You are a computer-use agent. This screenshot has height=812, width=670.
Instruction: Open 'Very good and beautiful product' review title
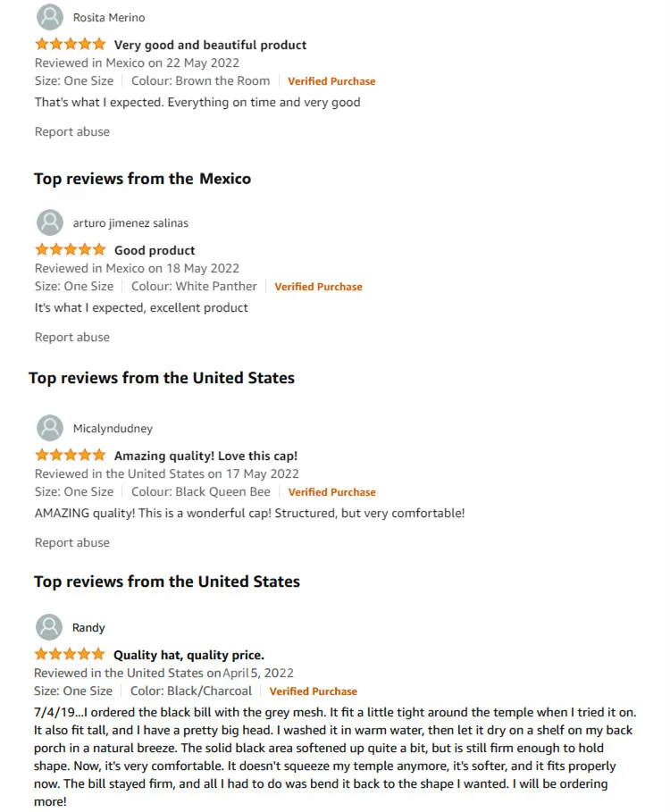[x=210, y=45]
